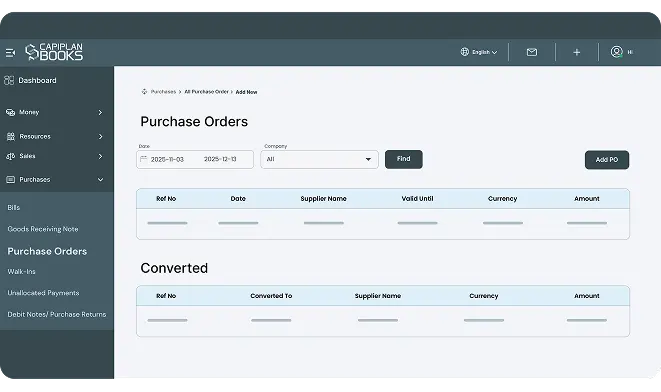Click the Add PO button

coord(607,160)
